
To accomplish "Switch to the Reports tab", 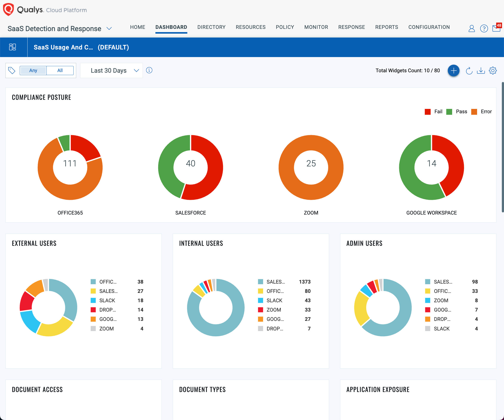I will [386, 27].
